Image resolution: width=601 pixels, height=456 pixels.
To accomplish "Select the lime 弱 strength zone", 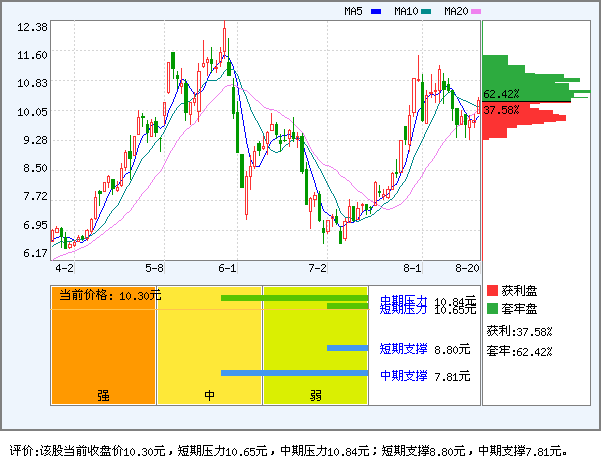I will 315,345.
